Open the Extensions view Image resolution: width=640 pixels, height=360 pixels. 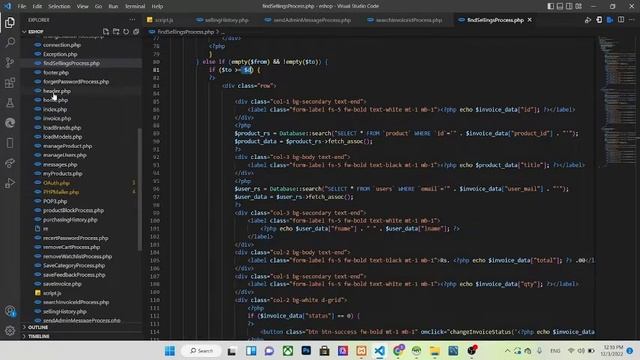click(10, 82)
